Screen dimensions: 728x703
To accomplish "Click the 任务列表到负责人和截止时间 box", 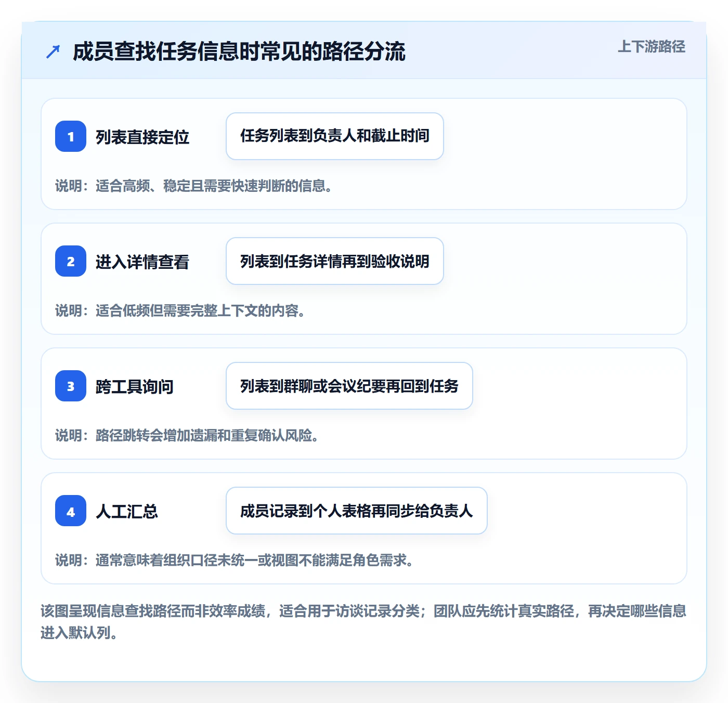I will (x=335, y=136).
